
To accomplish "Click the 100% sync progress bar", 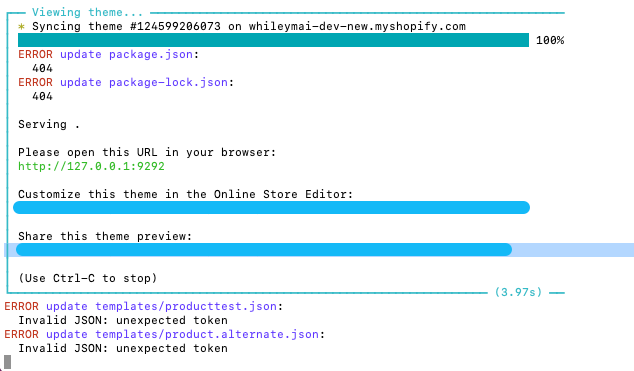I will pos(273,40).
